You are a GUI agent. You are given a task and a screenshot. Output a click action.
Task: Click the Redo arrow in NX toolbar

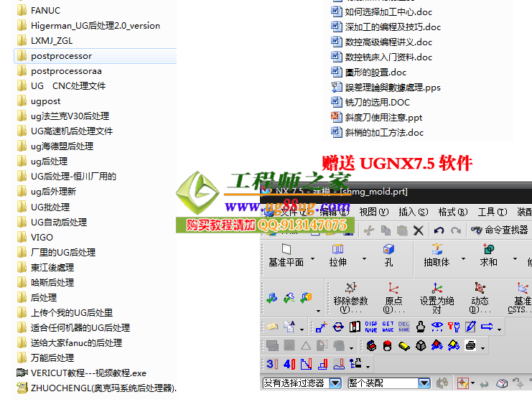(456, 230)
